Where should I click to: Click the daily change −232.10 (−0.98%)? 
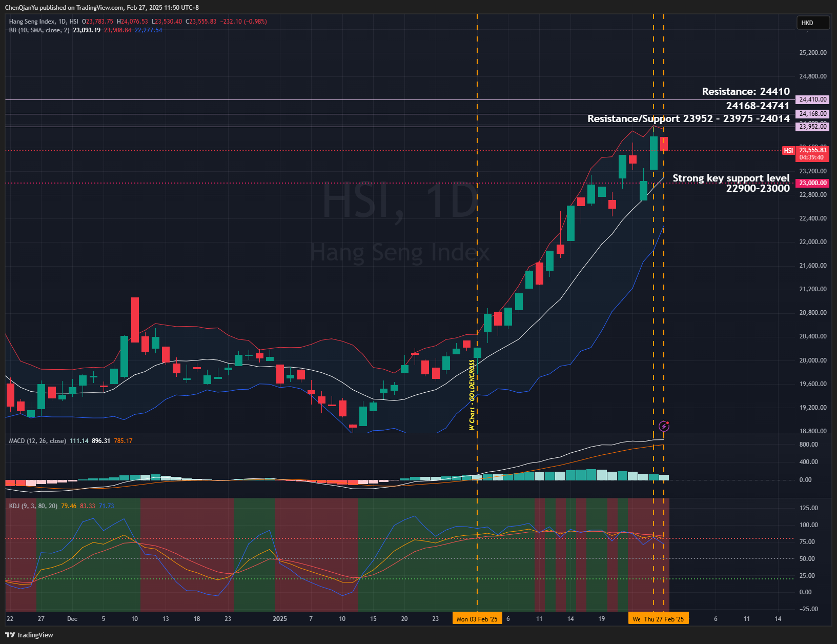point(243,22)
